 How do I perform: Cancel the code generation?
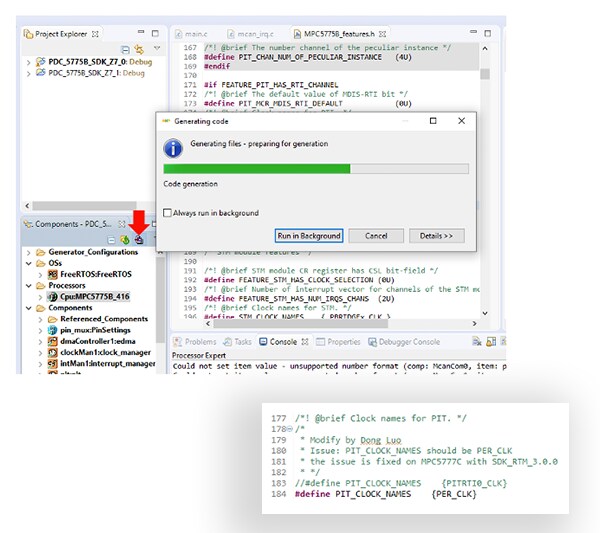(376, 236)
